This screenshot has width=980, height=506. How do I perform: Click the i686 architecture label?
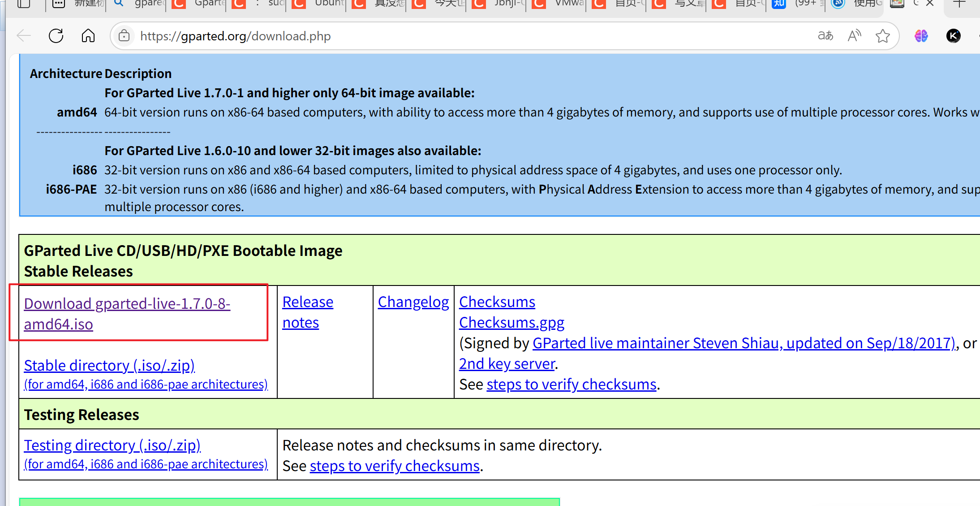pos(85,170)
